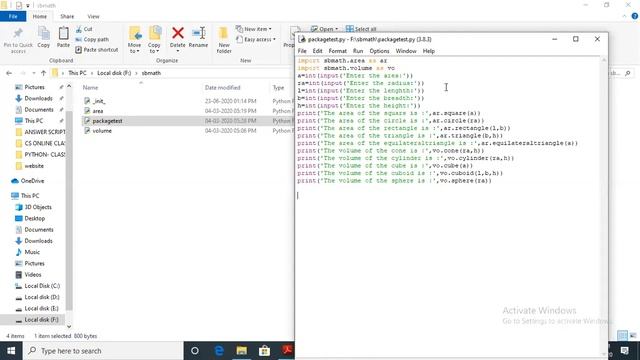Open Local disk (E:) in sidebar
640x360 pixels.
[x=41, y=309]
